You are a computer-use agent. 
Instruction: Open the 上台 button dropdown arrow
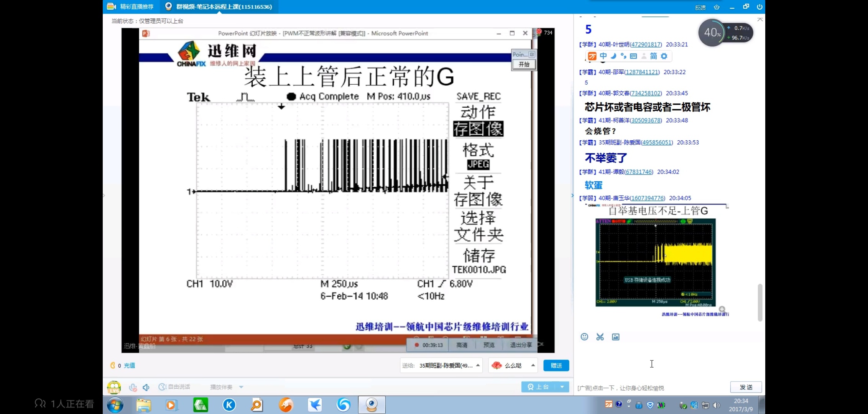coord(562,387)
